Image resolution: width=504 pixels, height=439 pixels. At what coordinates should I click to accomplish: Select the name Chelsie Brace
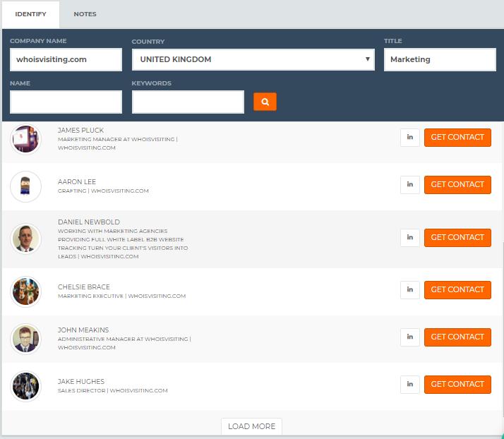pyautogui.click(x=84, y=287)
